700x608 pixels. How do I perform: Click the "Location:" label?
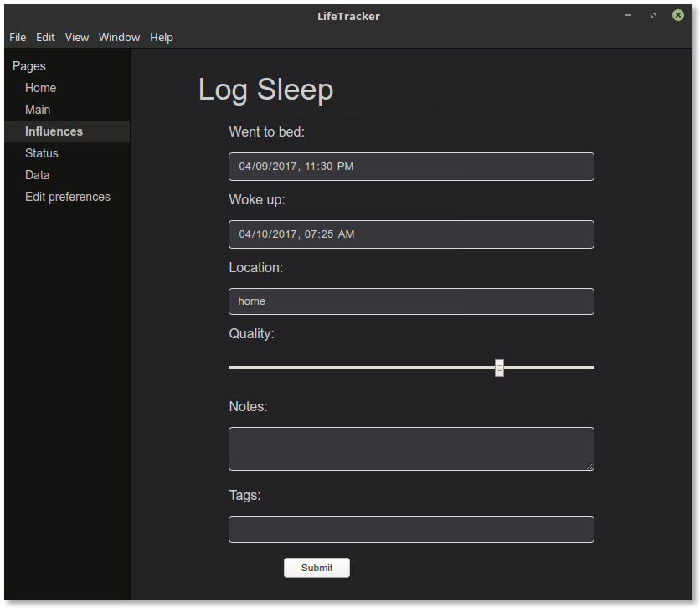256,267
